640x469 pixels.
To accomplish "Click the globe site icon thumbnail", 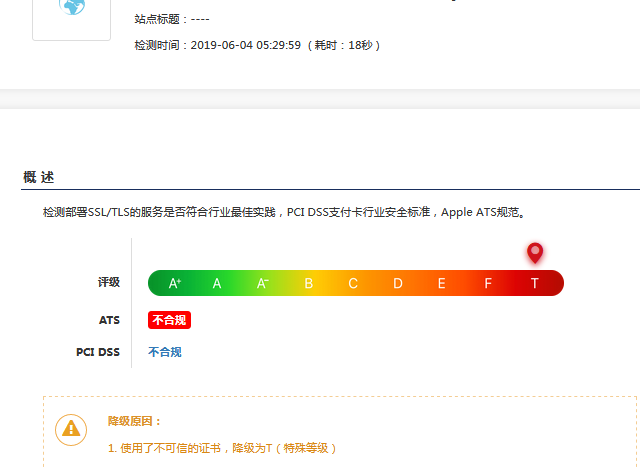I will coord(71,10).
